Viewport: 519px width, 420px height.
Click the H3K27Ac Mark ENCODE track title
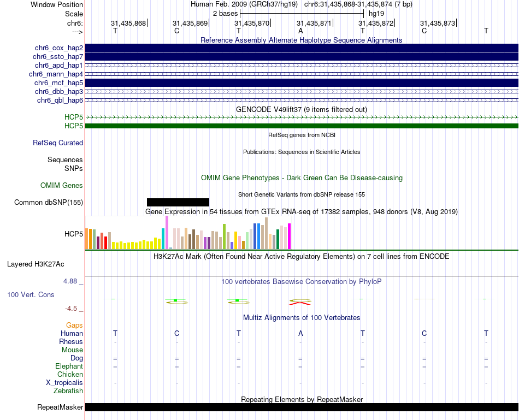coord(302,257)
